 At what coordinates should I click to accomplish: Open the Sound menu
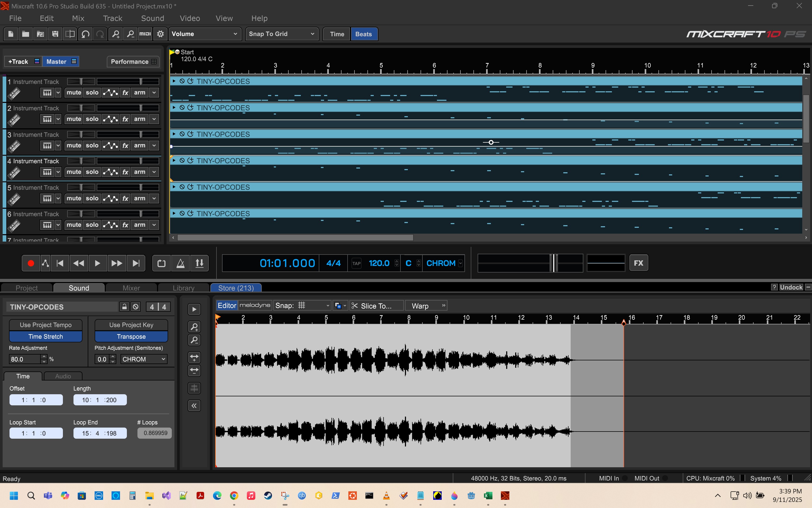tap(152, 18)
